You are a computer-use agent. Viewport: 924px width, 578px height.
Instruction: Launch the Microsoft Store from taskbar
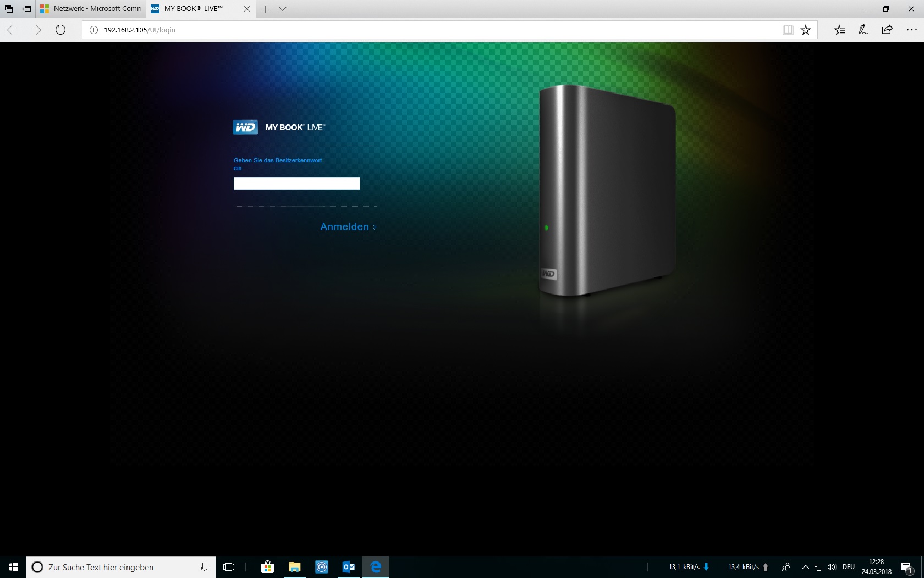(x=268, y=567)
